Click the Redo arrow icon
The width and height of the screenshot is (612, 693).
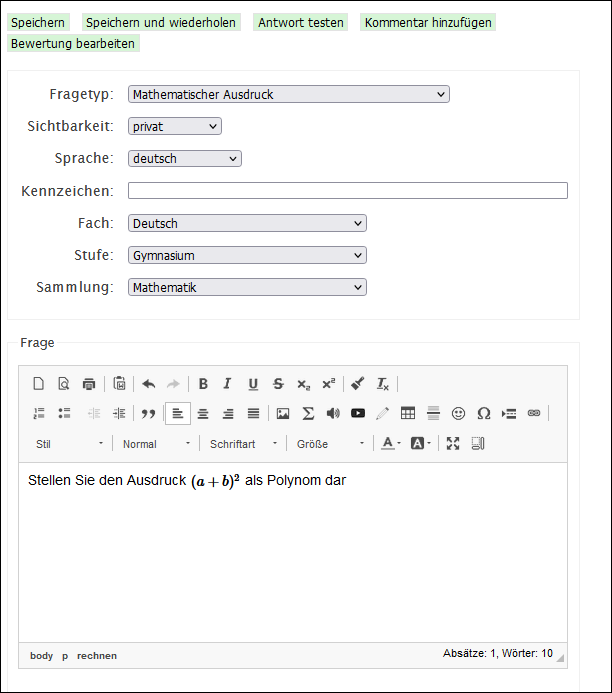pos(173,384)
